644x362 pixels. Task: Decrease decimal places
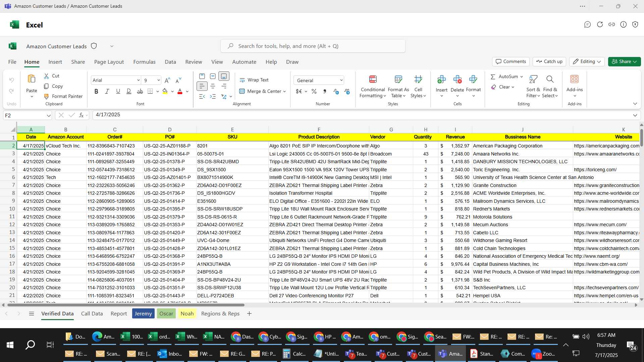347,92
